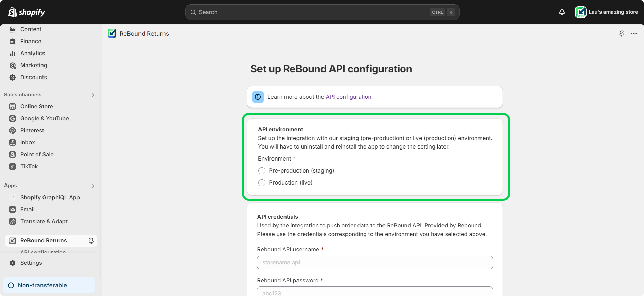The width and height of the screenshot is (644, 296).
Task: Click the ReBound Returns header logo
Action: click(112, 33)
